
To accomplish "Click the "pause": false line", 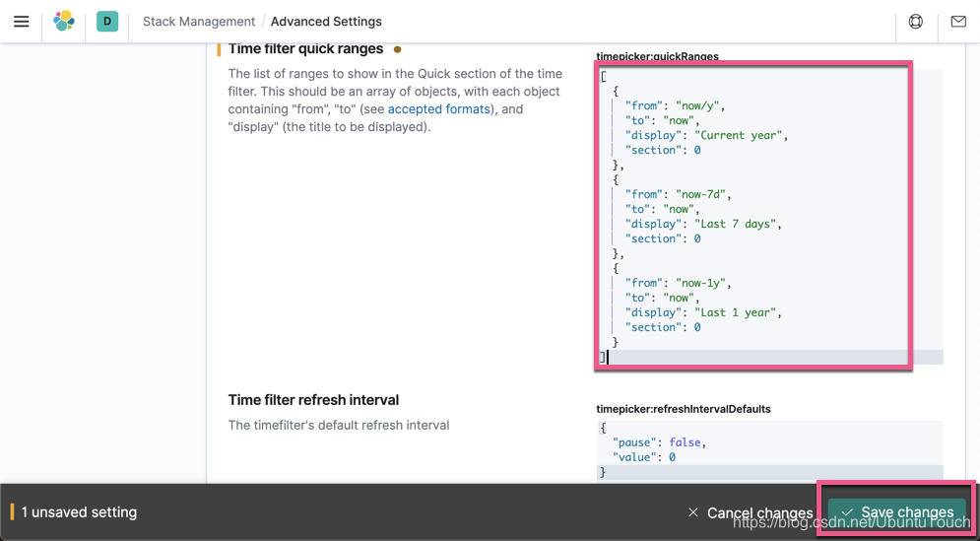I will (659, 442).
